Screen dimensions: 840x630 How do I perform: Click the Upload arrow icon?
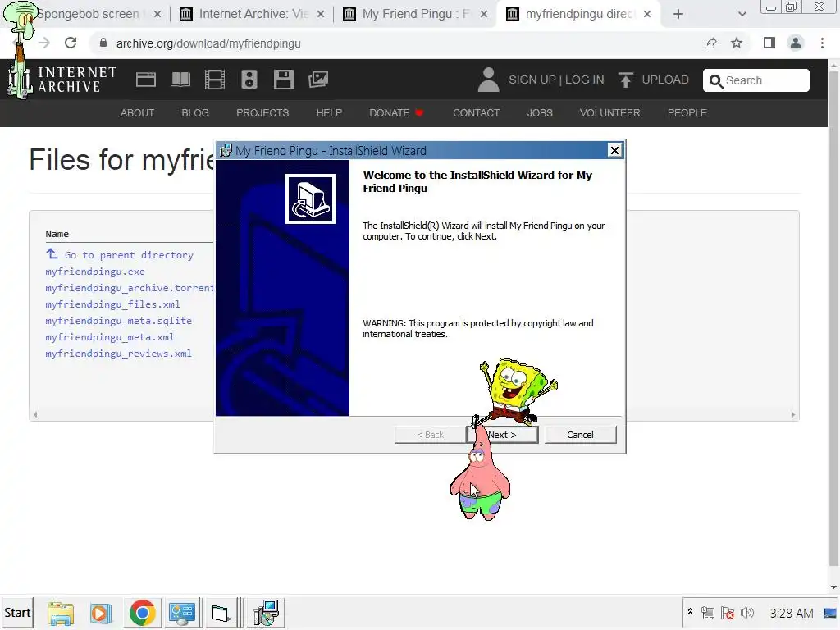625,80
